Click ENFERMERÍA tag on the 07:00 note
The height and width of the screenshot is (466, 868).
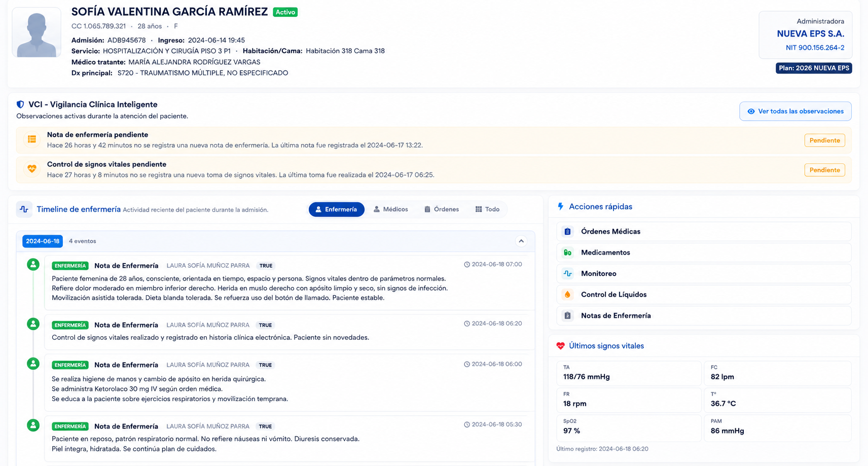tap(70, 266)
